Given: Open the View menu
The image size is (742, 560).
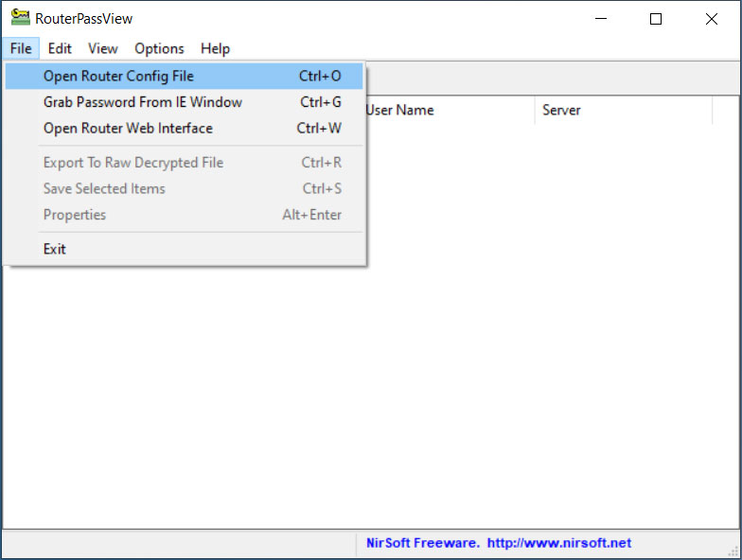Looking at the screenshot, I should (x=102, y=49).
